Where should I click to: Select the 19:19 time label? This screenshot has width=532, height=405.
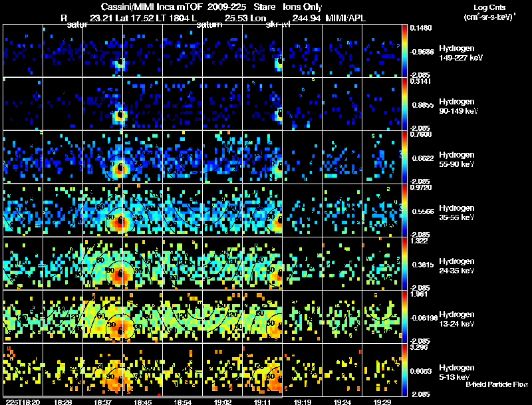pos(303,402)
